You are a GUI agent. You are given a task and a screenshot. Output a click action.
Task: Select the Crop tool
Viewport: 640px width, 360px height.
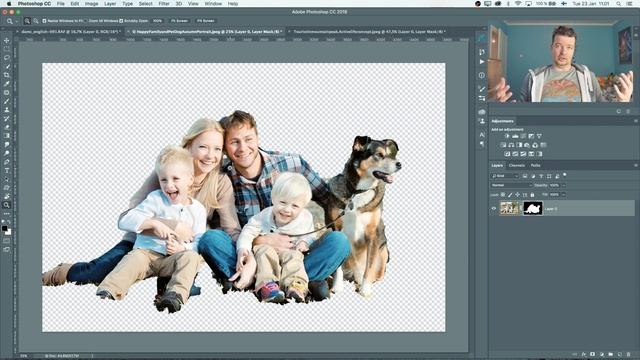(x=7, y=75)
